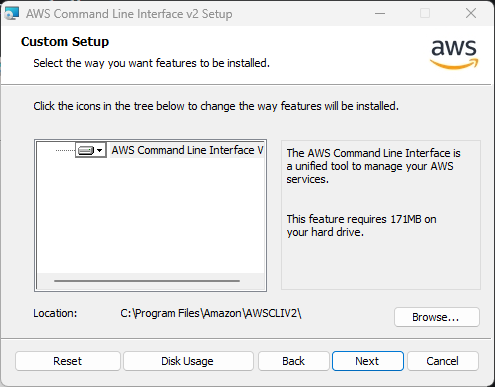Click 'Click the icons in the tree' instruction
Screen dimensions: 495x387
(216, 106)
